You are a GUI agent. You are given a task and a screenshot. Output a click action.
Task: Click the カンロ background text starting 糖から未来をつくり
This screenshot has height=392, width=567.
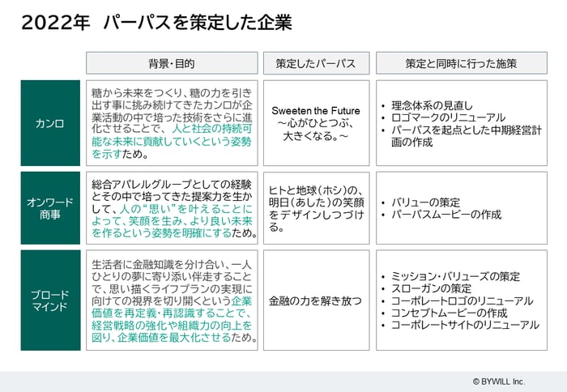pos(172,123)
